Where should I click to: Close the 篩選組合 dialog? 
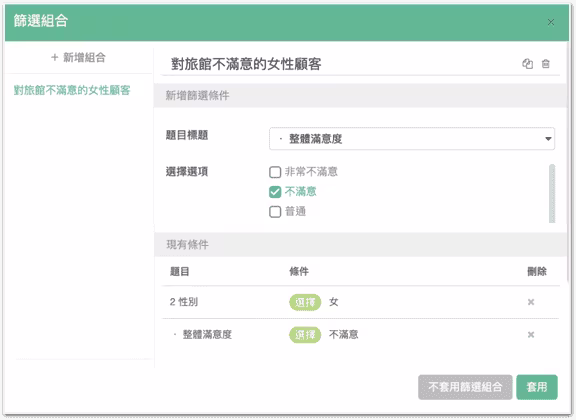coord(551,22)
